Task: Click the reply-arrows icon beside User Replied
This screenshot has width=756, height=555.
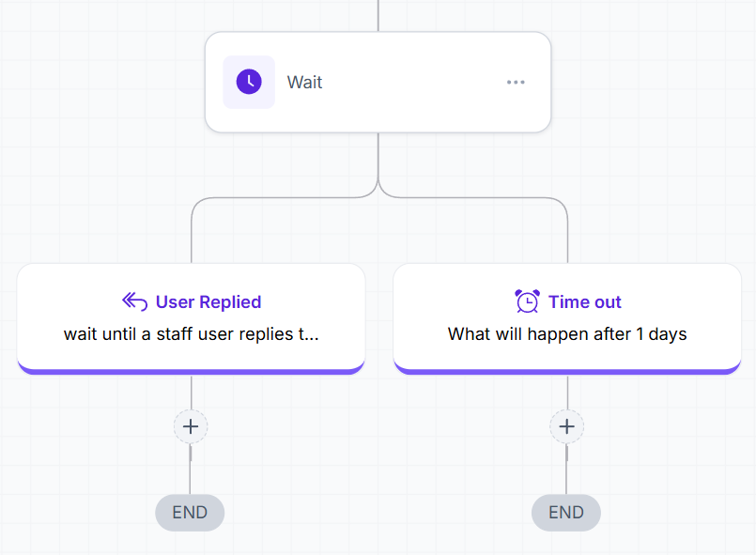Action: pyautogui.click(x=134, y=301)
